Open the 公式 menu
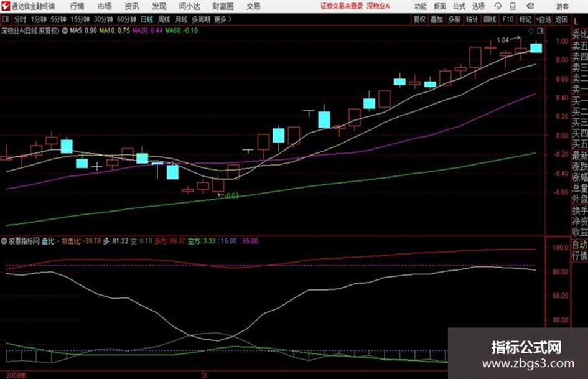 (459, 6)
